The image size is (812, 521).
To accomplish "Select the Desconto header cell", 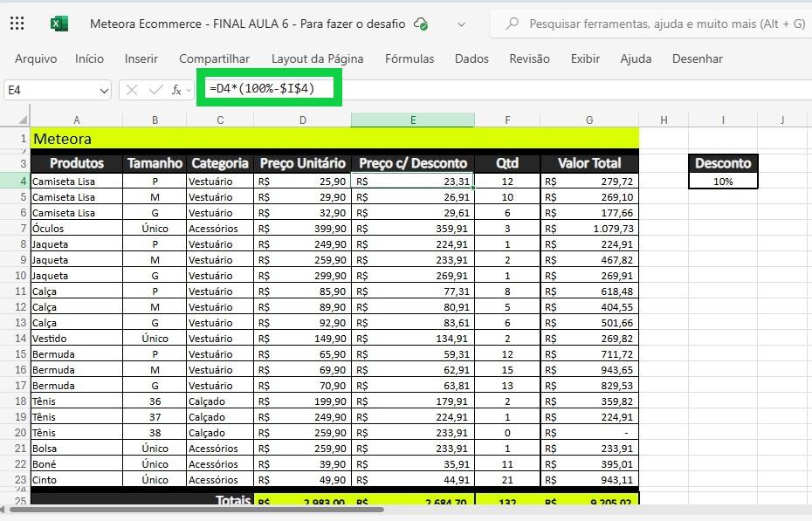I will [723, 163].
